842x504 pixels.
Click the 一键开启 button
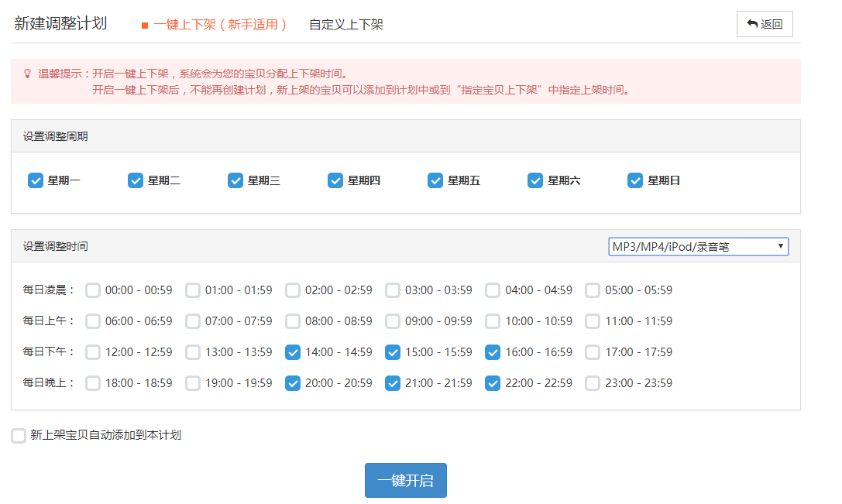[x=405, y=480]
